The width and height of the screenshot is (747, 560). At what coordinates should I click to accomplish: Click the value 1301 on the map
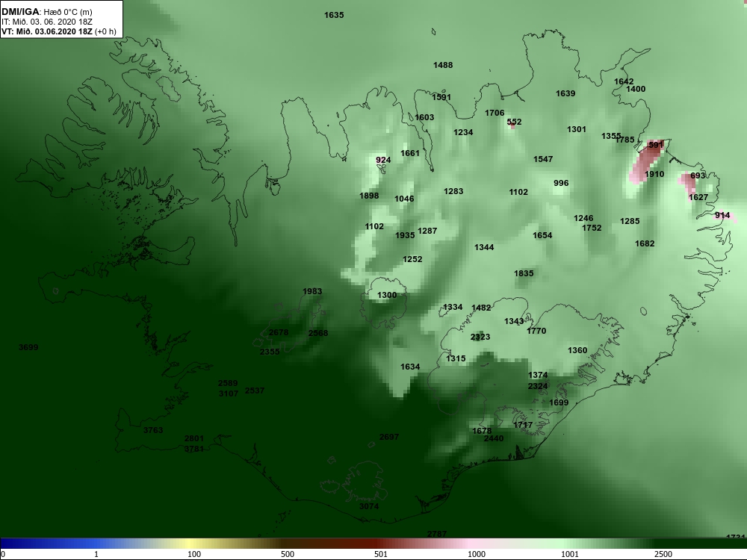(x=577, y=129)
